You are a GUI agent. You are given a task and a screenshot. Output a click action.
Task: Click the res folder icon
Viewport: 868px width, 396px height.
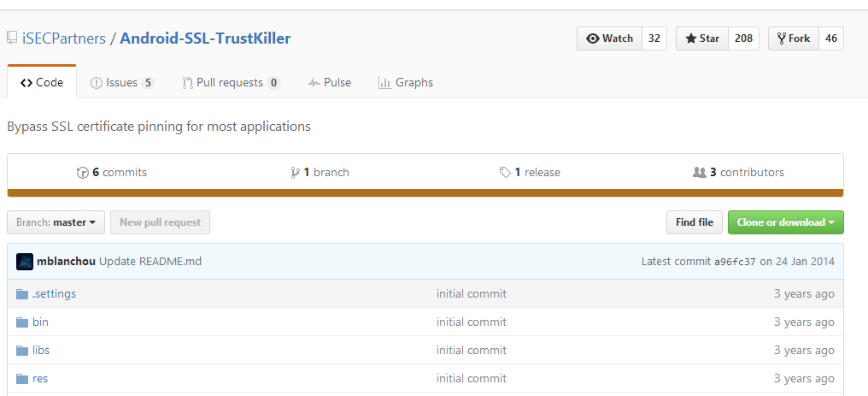[x=22, y=379]
